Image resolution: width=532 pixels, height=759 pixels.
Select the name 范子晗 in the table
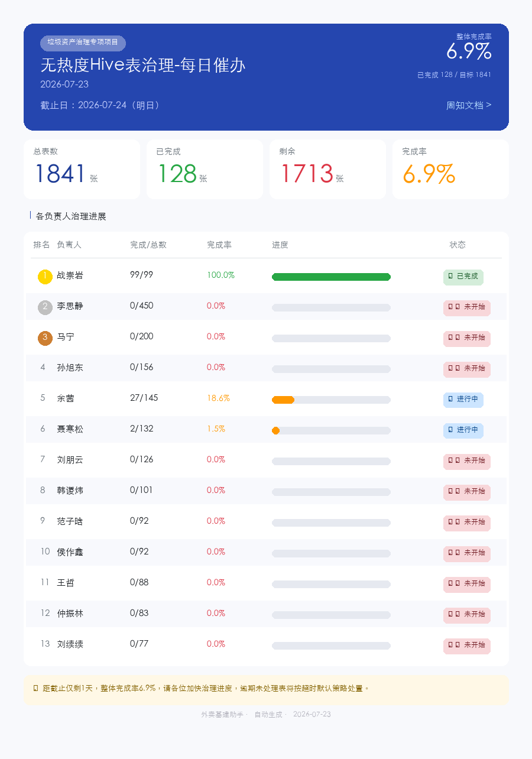70,521
